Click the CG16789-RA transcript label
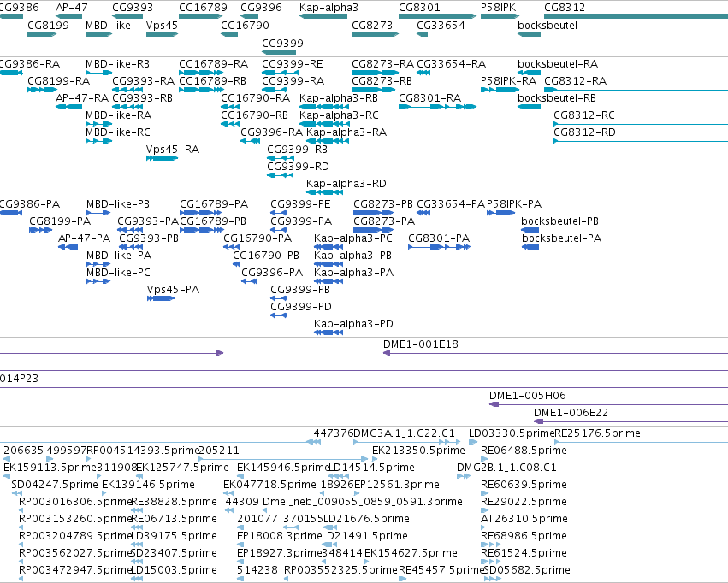 point(214,63)
